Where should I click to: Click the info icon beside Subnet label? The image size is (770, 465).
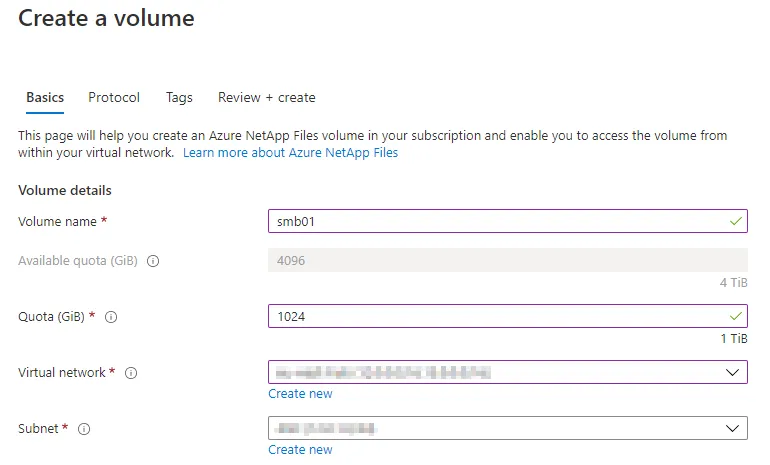pyautogui.click(x=84, y=429)
